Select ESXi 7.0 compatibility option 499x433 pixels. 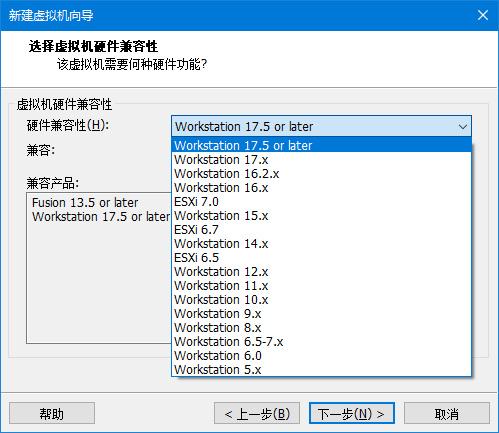click(321, 202)
